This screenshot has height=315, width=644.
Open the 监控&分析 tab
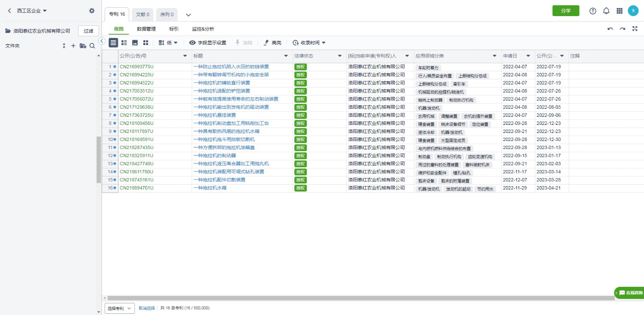(203, 29)
